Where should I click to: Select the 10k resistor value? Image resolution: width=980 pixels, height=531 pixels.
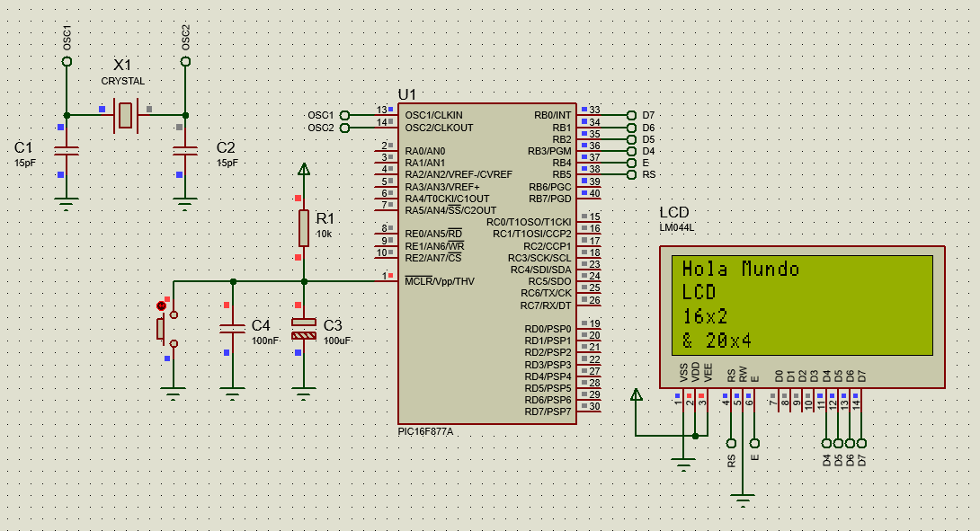point(325,235)
